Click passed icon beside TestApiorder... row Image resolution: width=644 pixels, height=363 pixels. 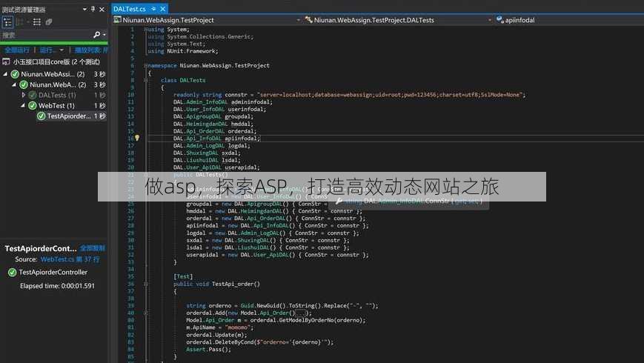pos(41,116)
